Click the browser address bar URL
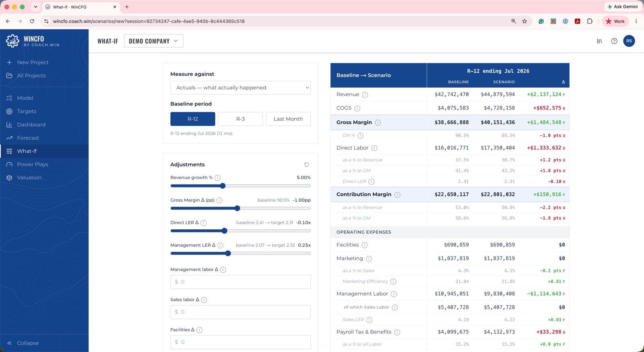The height and width of the screenshot is (352, 644). (149, 21)
